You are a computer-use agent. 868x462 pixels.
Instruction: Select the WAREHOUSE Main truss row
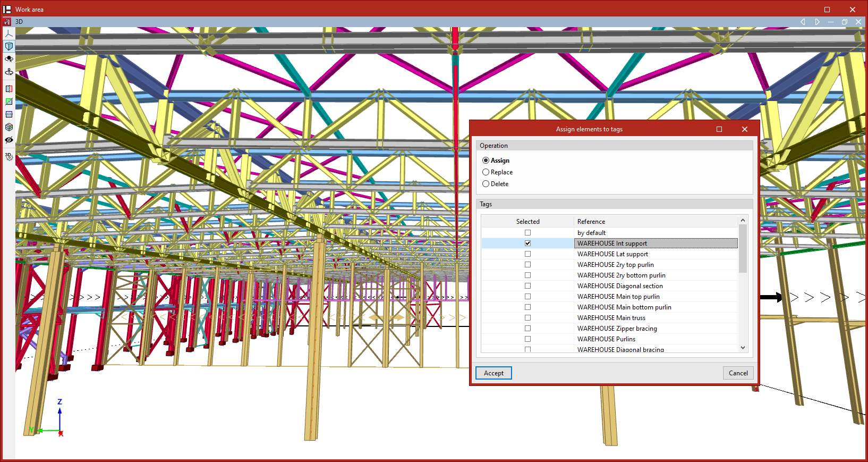(611, 318)
